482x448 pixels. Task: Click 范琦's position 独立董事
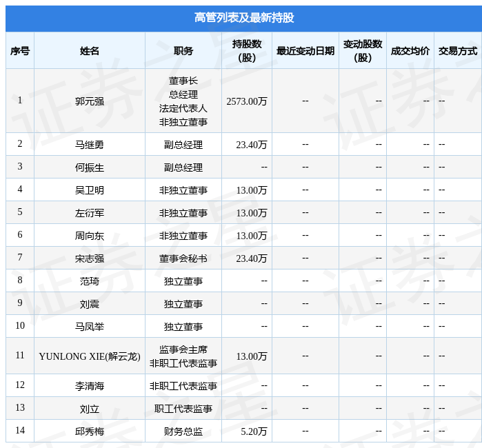183,281
